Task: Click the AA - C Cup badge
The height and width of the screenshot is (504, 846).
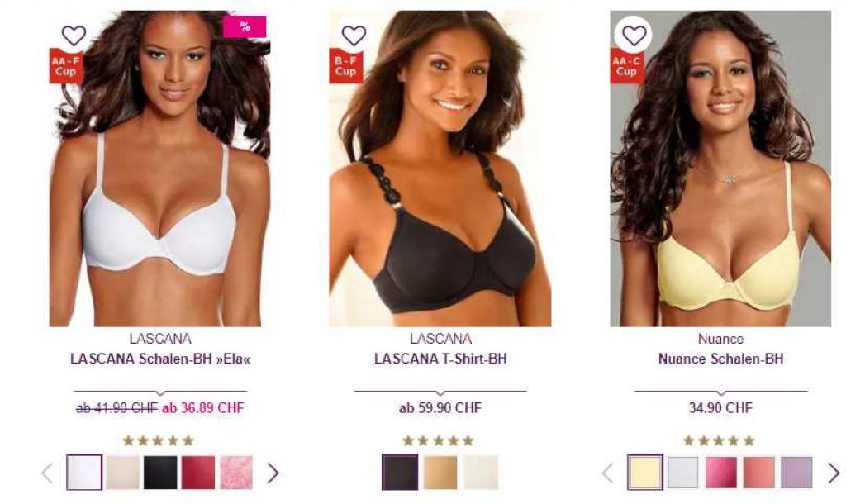Action: 626,66
